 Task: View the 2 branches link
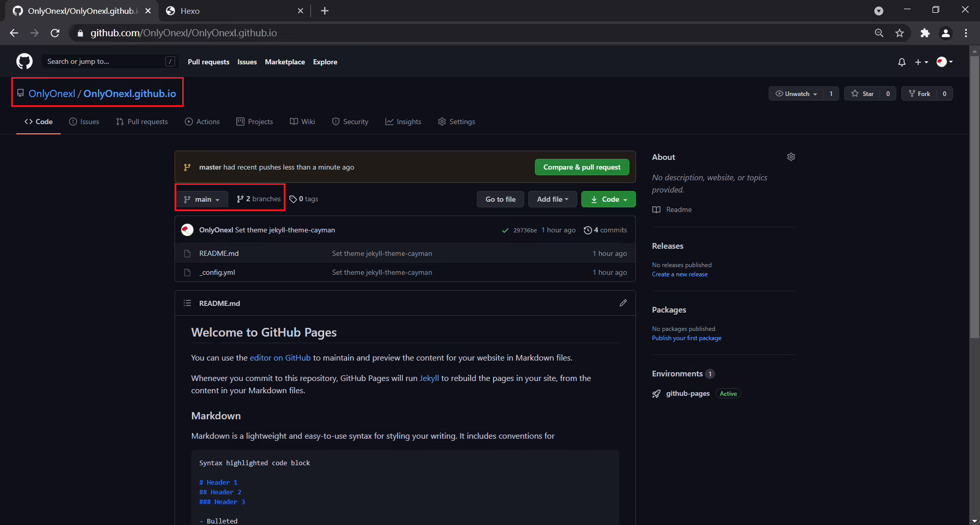(259, 199)
